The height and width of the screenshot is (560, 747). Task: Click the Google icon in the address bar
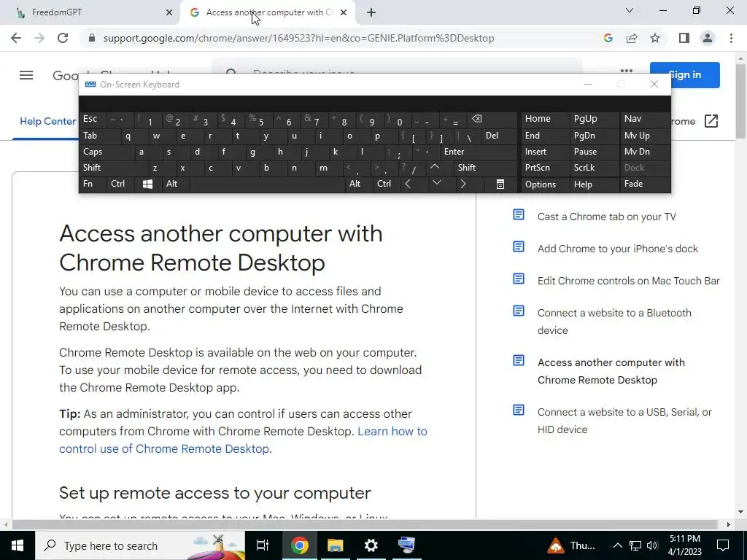pos(608,38)
